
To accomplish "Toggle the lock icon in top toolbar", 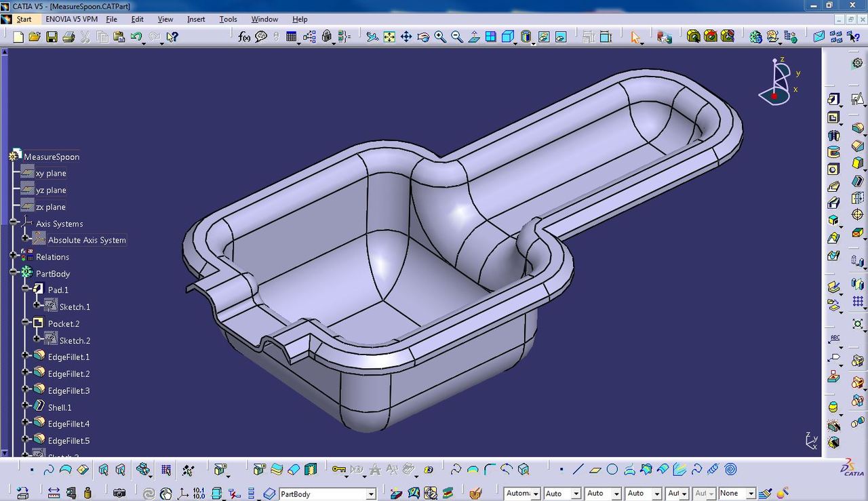I will (327, 37).
